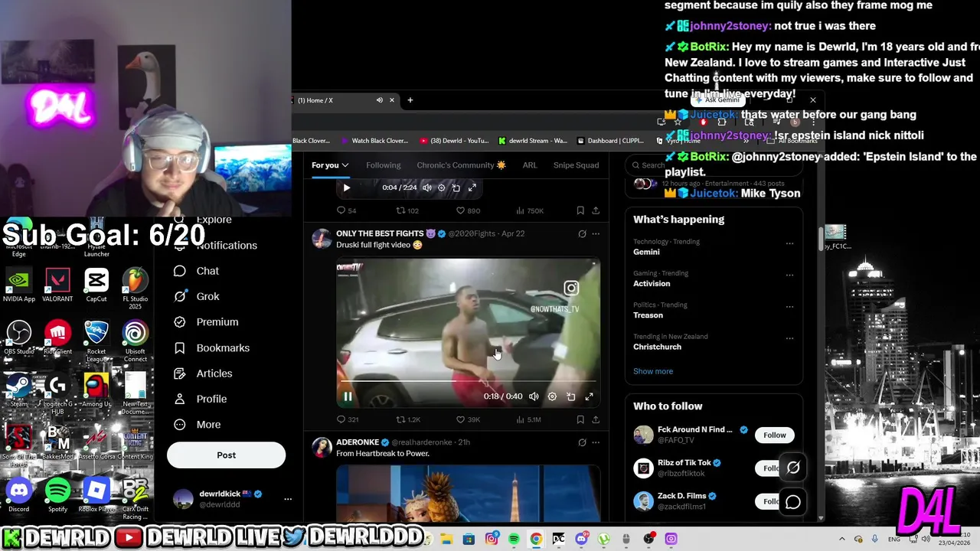Open Articles in sidebar
The width and height of the screenshot is (980, 551).
203,373
